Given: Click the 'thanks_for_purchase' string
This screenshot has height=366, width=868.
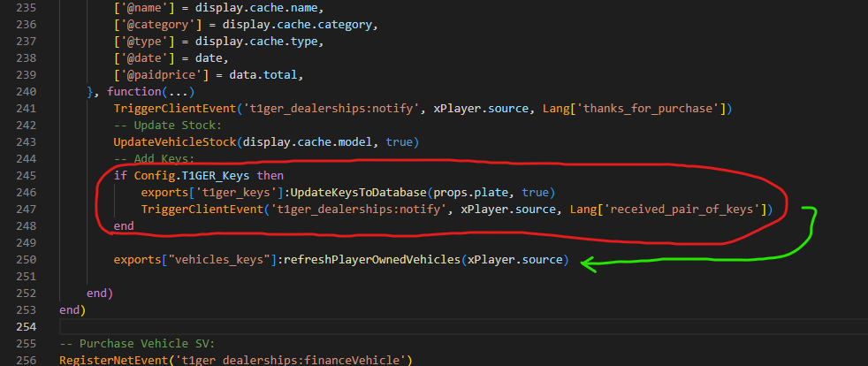Looking at the screenshot, I should (x=648, y=109).
